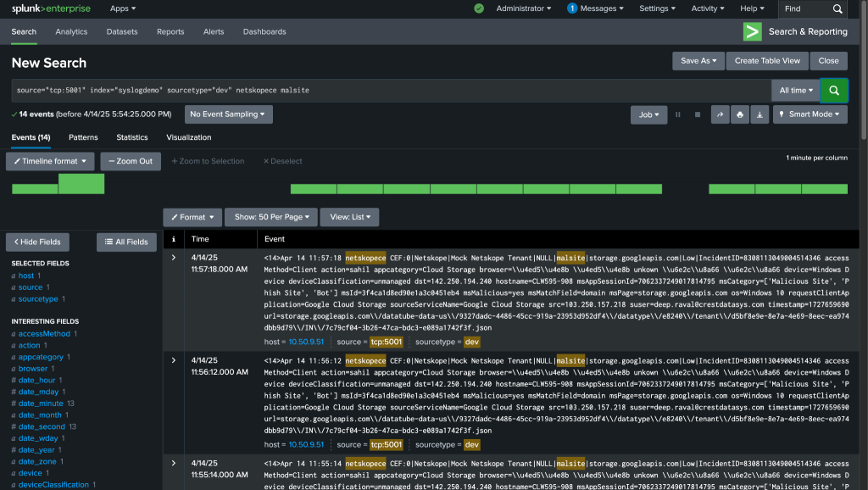The width and height of the screenshot is (868, 490).
Task: Open the Smart Mode dropdown
Action: click(x=810, y=114)
